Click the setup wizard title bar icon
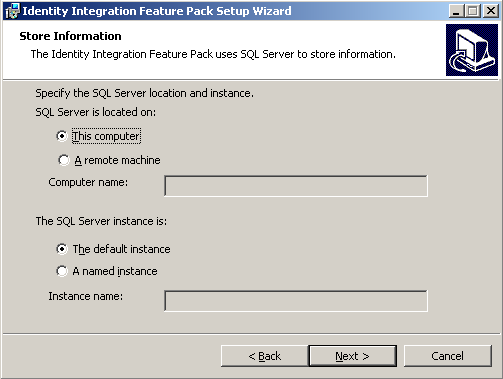503x379 pixels. (x=12, y=11)
